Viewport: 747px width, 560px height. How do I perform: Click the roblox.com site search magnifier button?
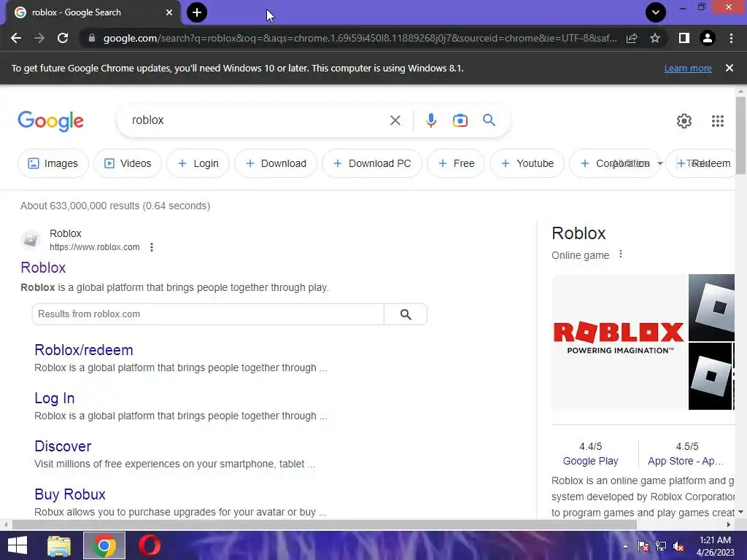pos(406,314)
